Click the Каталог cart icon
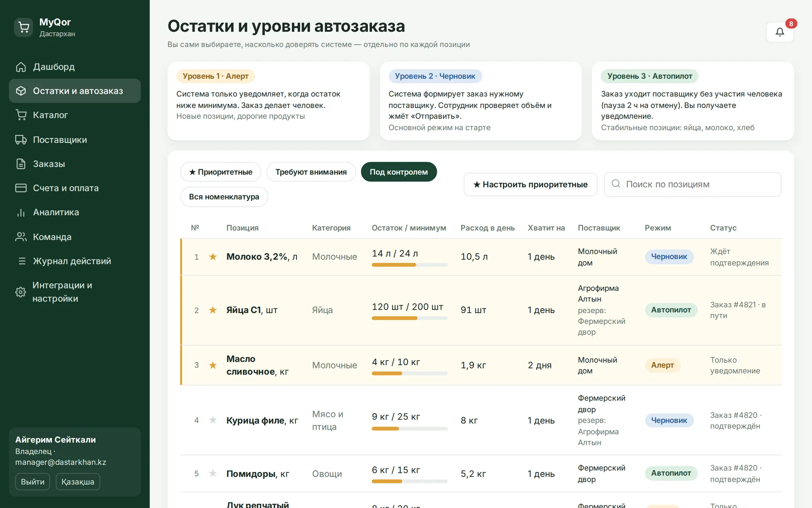Viewport: 812px width, 508px height. coord(21,115)
